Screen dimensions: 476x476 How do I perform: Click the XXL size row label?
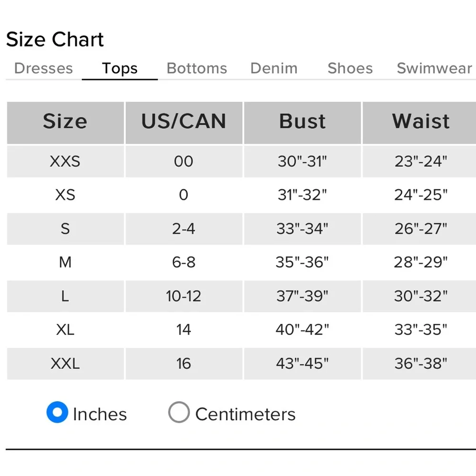click(65, 364)
